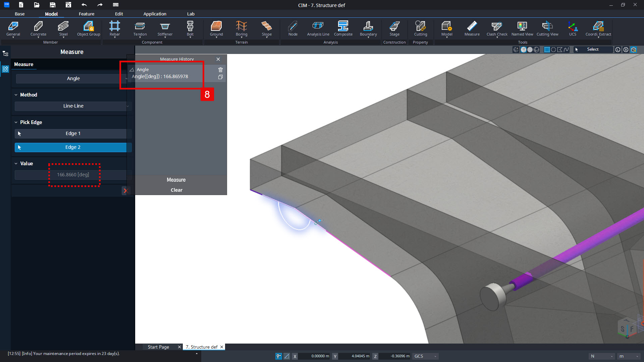The height and width of the screenshot is (362, 644).
Task: Switch to the Feature ribbon tab
Action: point(87,14)
